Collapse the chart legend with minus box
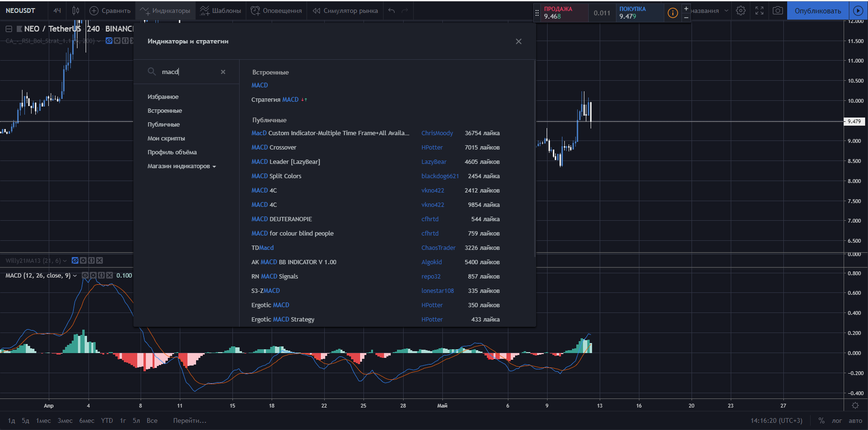 click(x=9, y=29)
